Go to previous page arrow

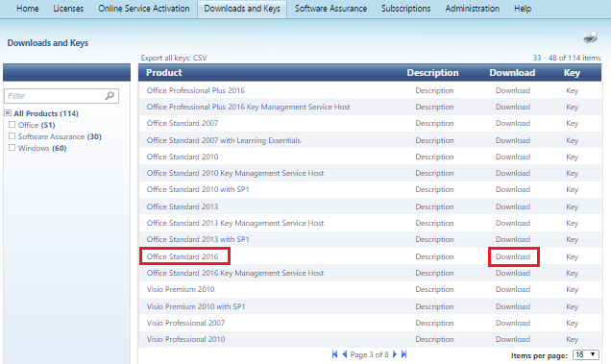coord(345,354)
